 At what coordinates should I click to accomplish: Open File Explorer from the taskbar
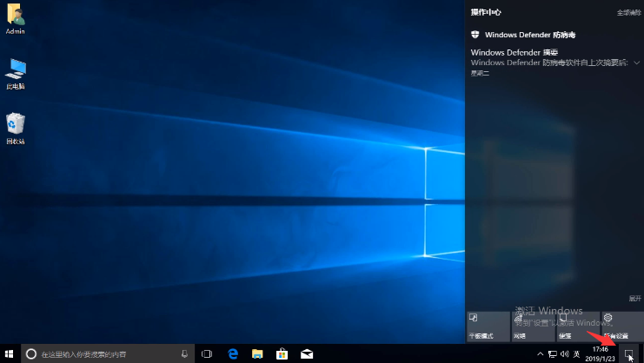257,353
